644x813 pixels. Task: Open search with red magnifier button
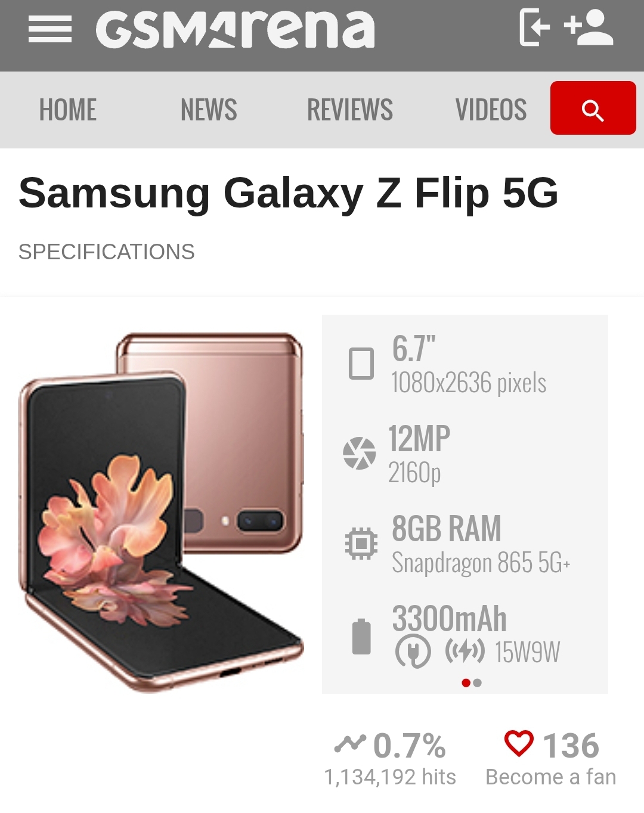coord(593,108)
